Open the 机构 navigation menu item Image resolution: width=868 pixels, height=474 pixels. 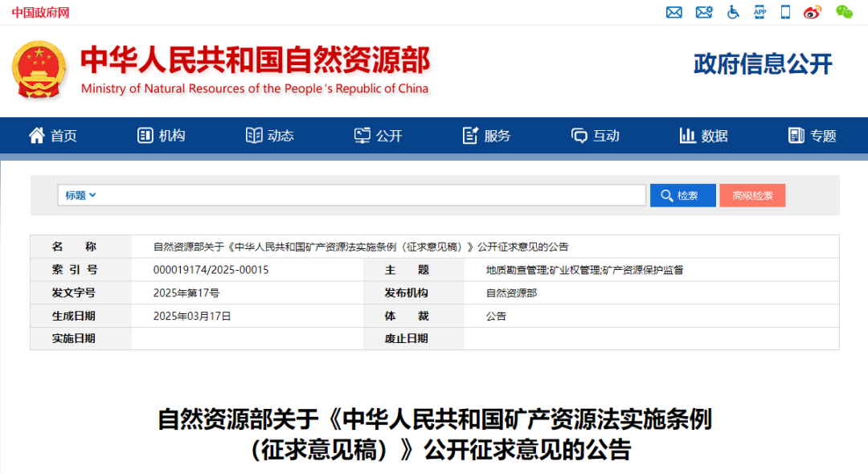tap(162, 136)
